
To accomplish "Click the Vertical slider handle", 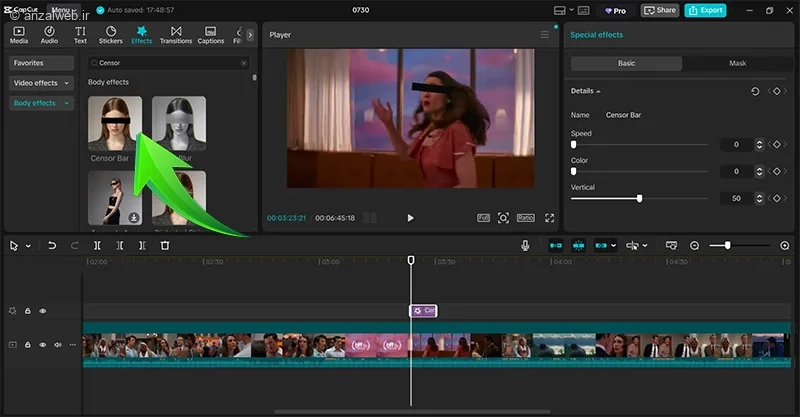I will coord(639,198).
